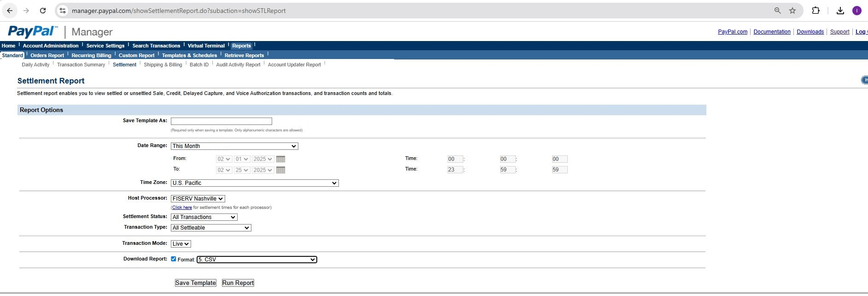Click the Save Template As text field
This screenshot has width=868, height=296.
[221, 121]
